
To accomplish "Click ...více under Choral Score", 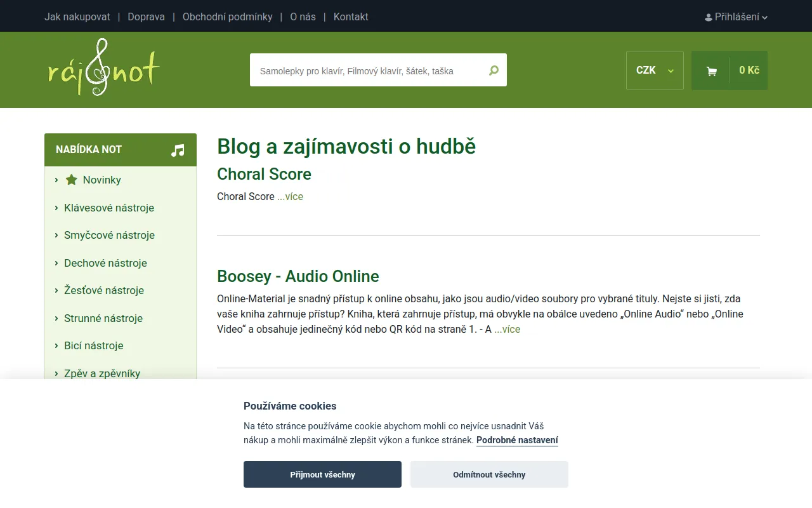I will coord(290,197).
